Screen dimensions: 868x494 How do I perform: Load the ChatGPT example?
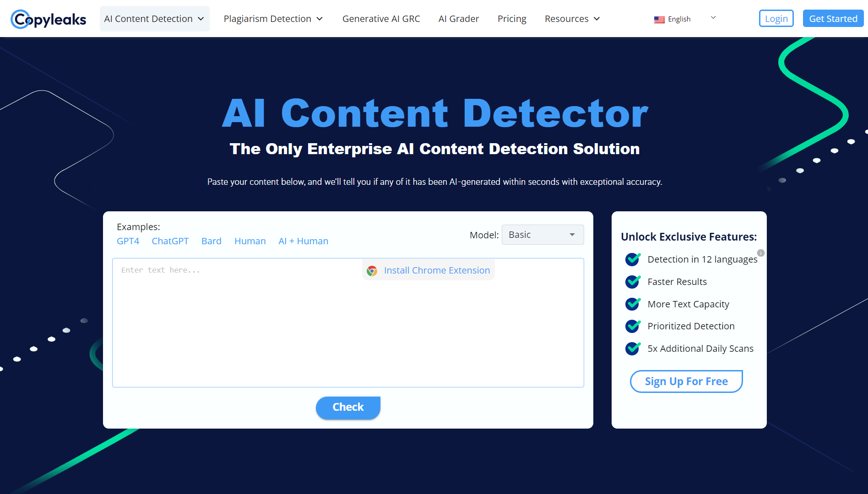point(170,241)
